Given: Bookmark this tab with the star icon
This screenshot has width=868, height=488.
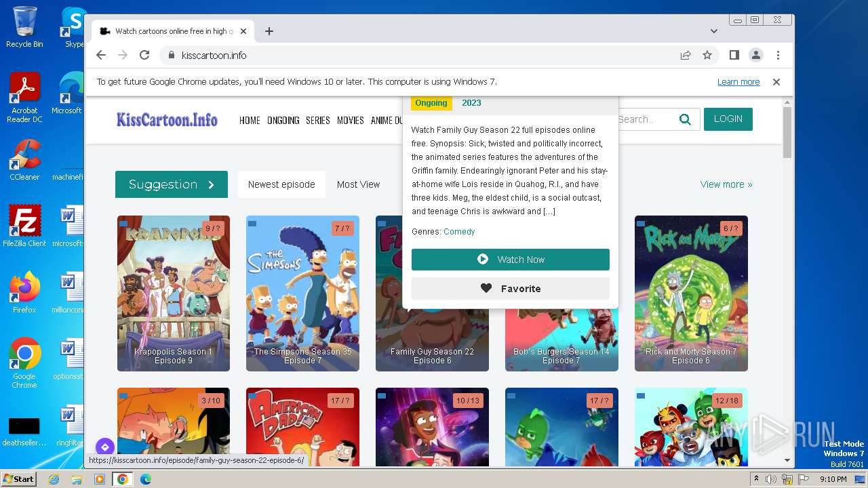Looking at the screenshot, I should coord(707,55).
